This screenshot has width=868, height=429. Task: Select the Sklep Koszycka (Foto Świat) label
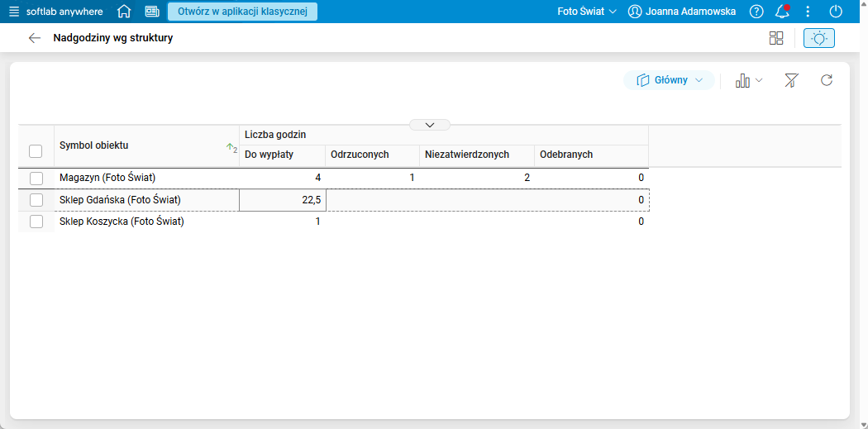[x=122, y=222]
